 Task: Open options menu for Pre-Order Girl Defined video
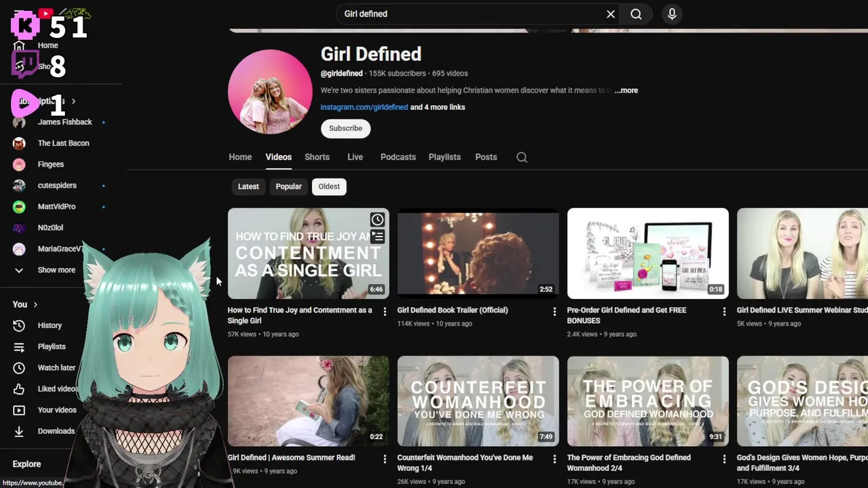pos(724,312)
